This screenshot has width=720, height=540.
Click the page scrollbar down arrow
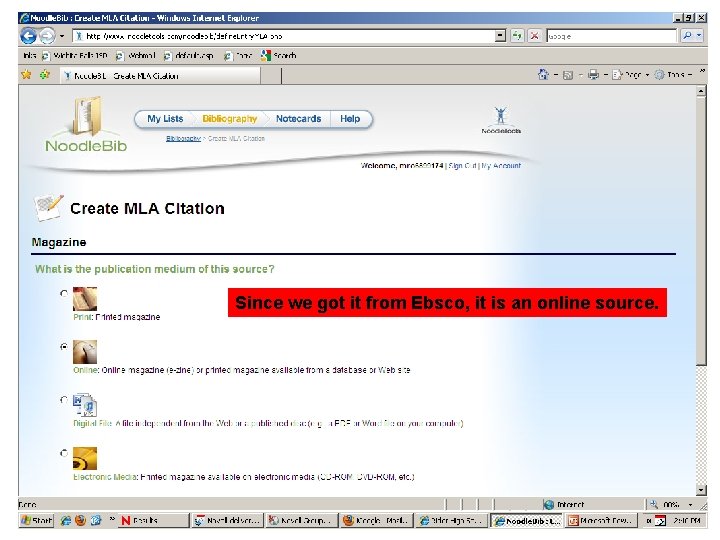[701, 490]
